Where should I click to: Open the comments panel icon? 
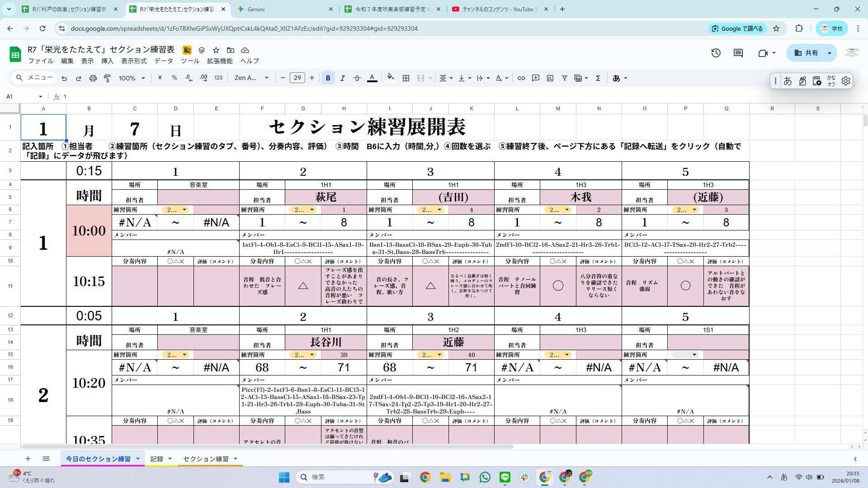(738, 53)
